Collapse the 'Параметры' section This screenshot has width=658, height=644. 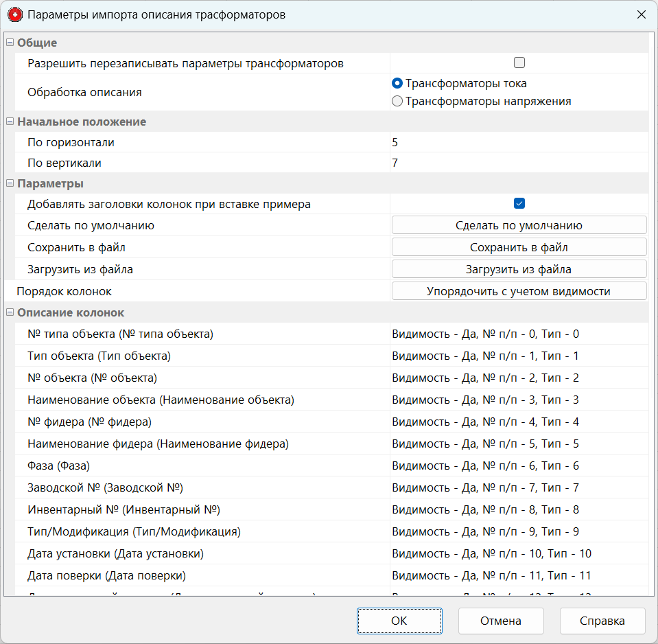click(x=10, y=183)
